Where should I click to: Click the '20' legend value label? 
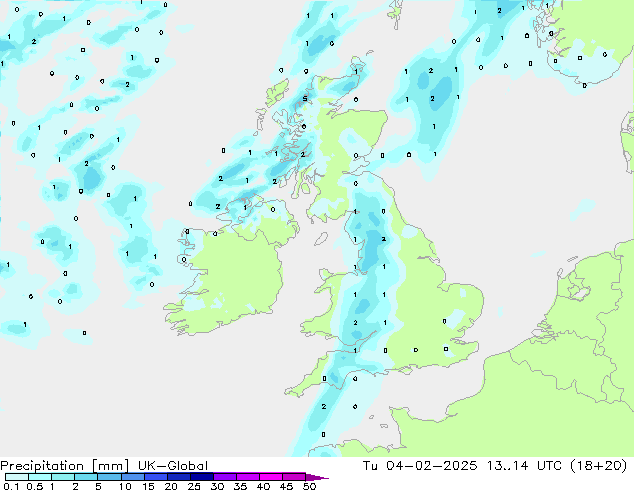click(x=171, y=486)
